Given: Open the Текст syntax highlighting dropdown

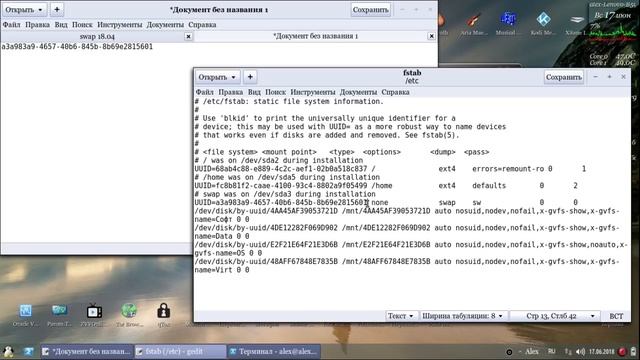Looking at the screenshot, I should point(400,316).
